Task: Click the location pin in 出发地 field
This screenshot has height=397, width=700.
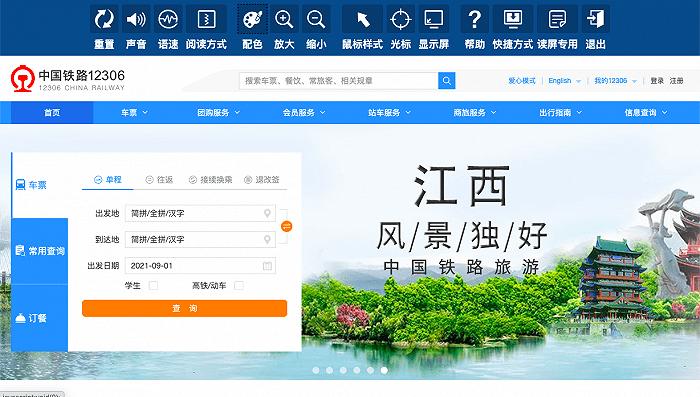Action: (x=267, y=213)
